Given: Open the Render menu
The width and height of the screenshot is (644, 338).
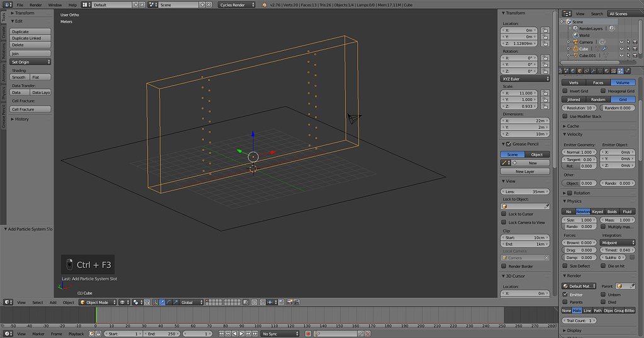Looking at the screenshot, I should [x=36, y=5].
